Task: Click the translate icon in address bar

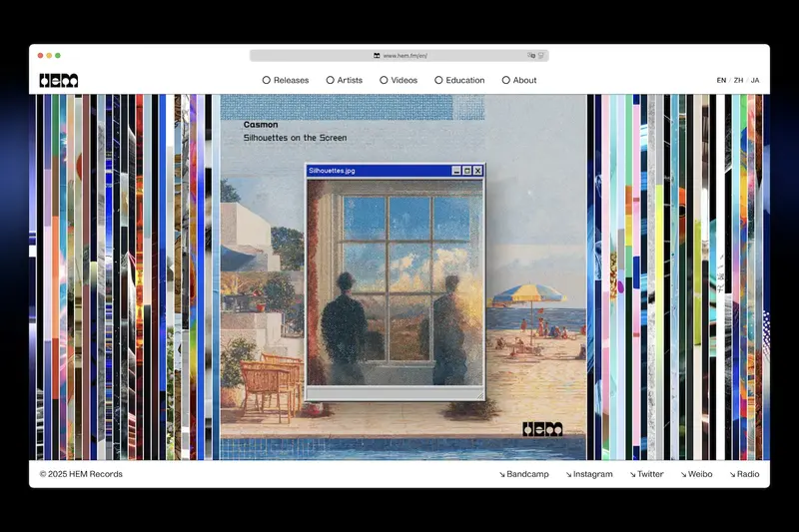Action: (531, 56)
